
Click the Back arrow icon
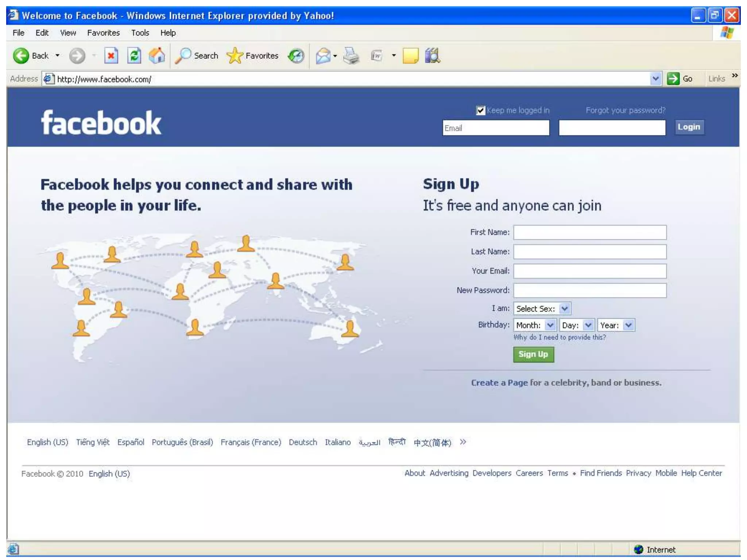tap(21, 56)
